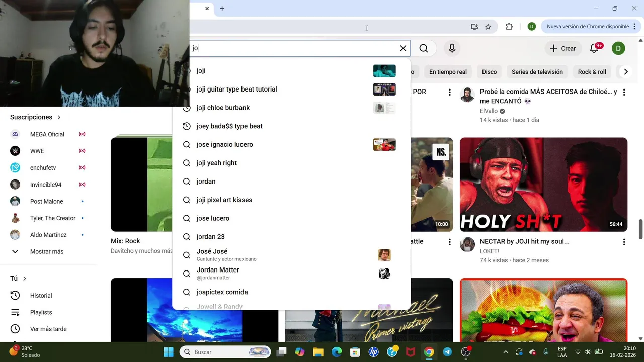
Task: Open Telegram from the taskbar
Action: [x=447, y=352]
